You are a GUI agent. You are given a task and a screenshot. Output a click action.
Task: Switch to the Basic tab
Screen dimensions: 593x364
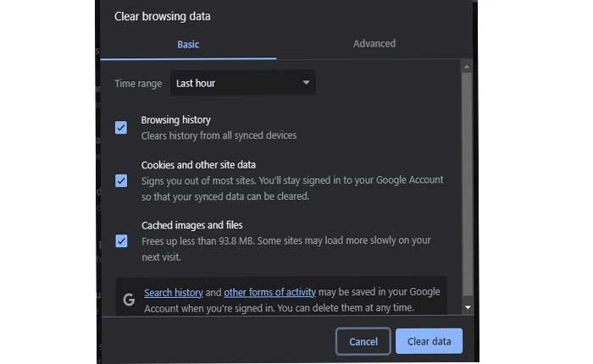pos(188,44)
